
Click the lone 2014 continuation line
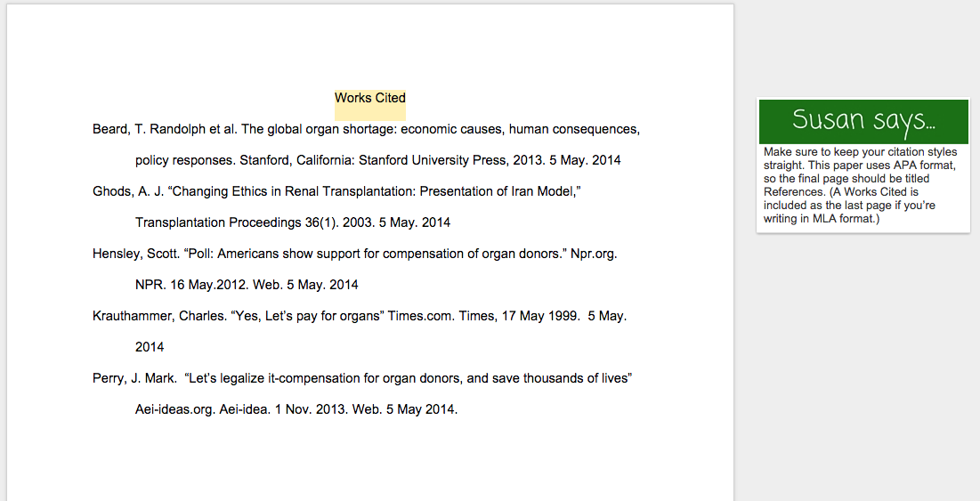[x=150, y=347]
